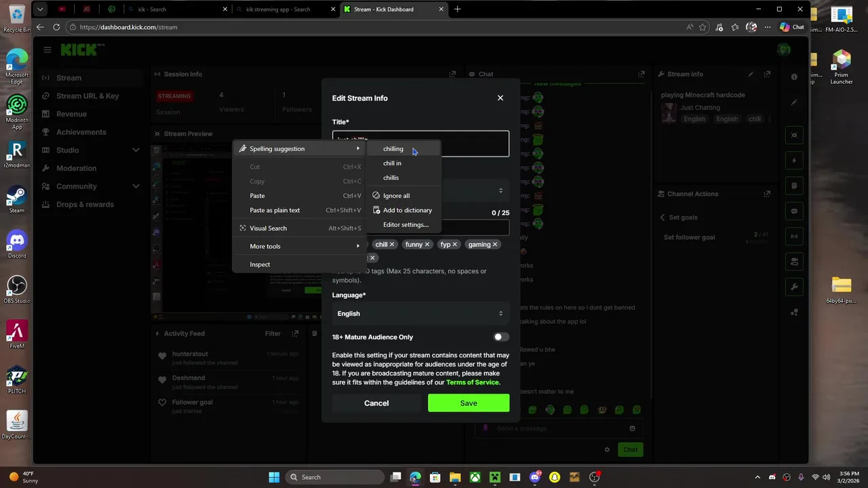Expand the Community section in sidebar
The image size is (868, 488).
(136, 186)
